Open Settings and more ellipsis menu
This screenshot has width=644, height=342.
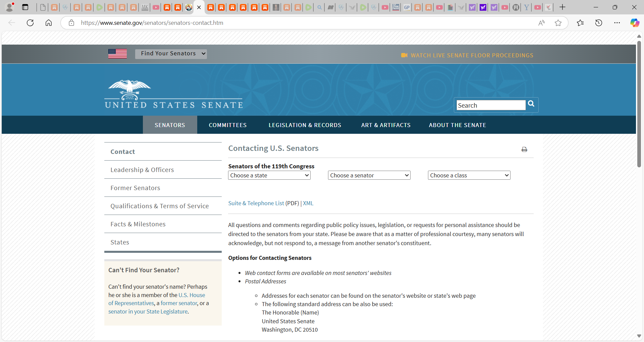pos(617,23)
